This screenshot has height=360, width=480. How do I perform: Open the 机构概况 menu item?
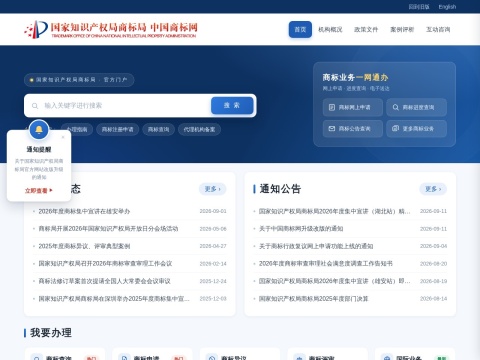click(x=330, y=29)
